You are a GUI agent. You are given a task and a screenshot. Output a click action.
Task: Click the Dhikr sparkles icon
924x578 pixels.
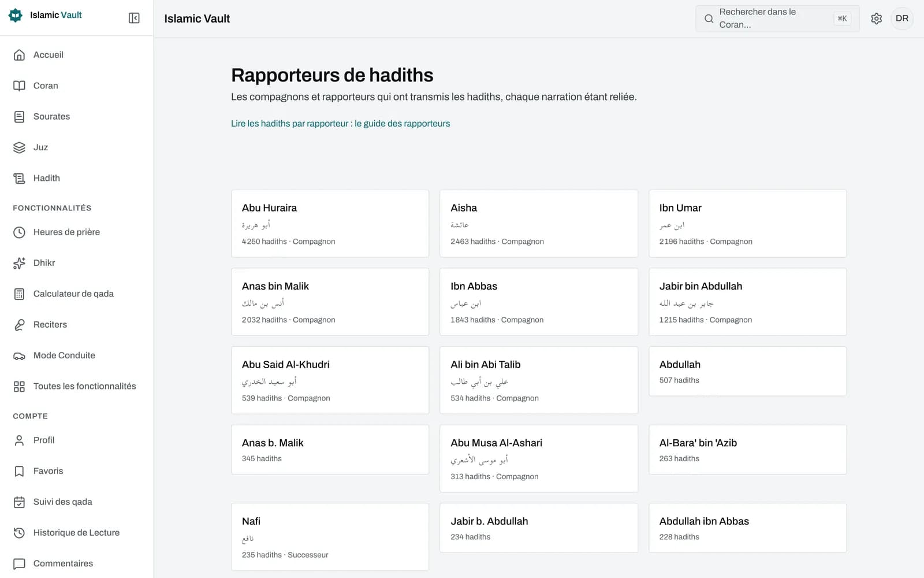coord(19,263)
